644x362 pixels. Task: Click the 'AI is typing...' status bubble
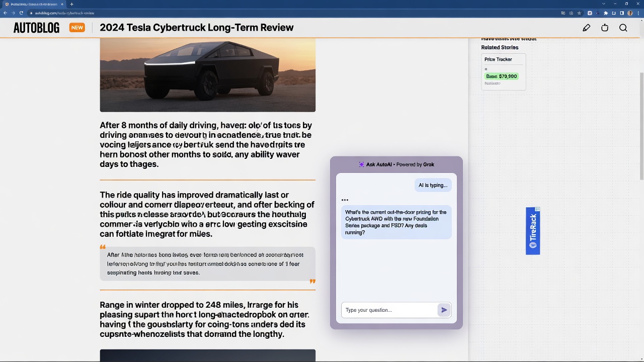(x=433, y=185)
